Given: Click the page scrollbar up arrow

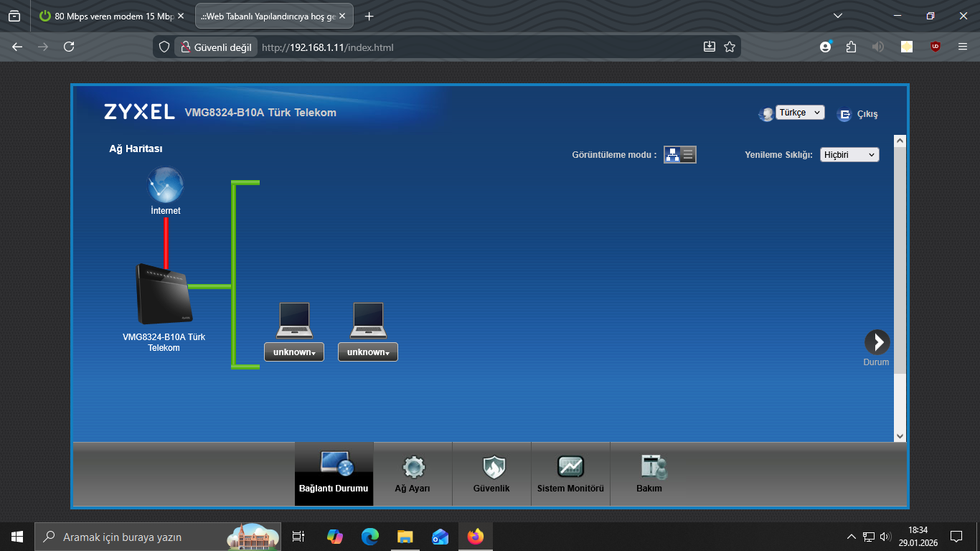Looking at the screenshot, I should pos(900,141).
